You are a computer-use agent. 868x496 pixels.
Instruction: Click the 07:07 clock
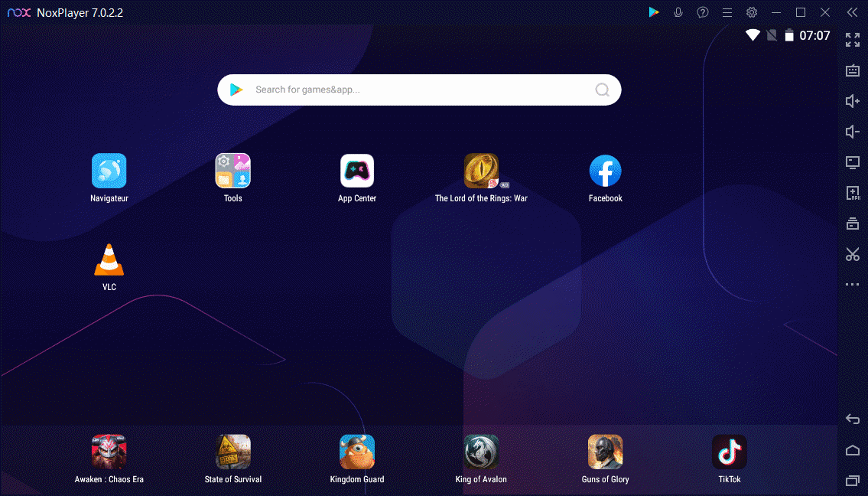click(815, 35)
